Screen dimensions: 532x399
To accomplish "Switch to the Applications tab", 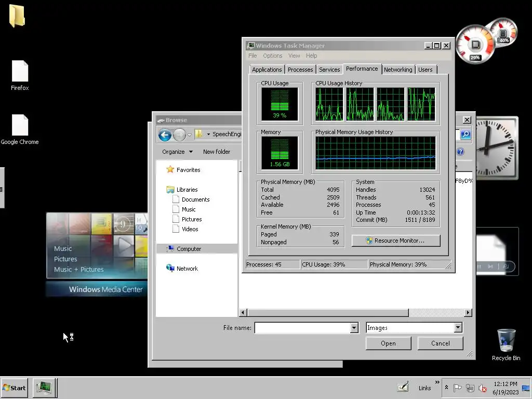I will [267, 70].
